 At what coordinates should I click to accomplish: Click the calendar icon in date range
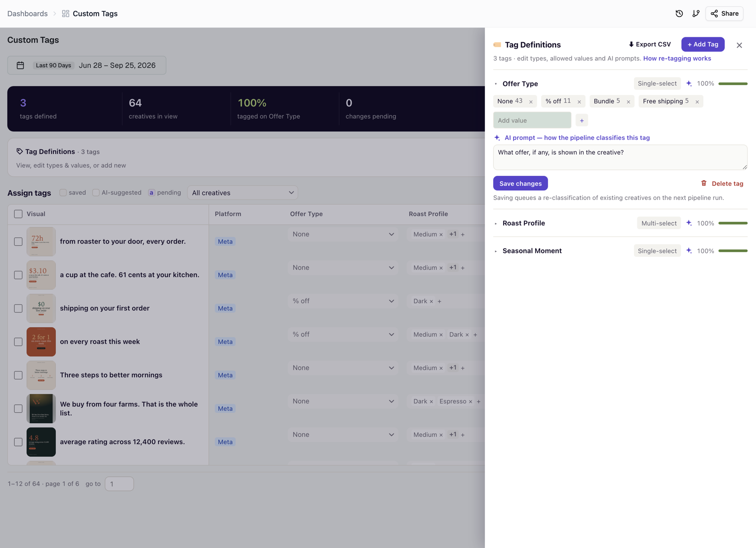point(20,65)
